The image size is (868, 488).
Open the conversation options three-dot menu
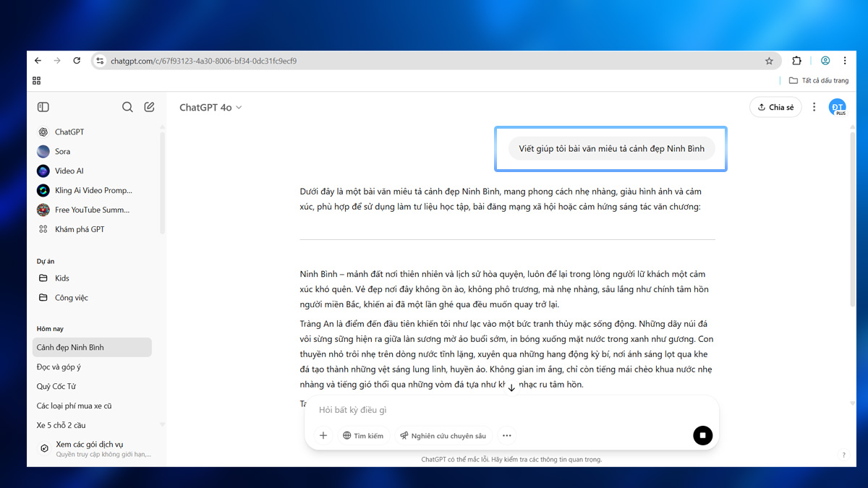[814, 107]
